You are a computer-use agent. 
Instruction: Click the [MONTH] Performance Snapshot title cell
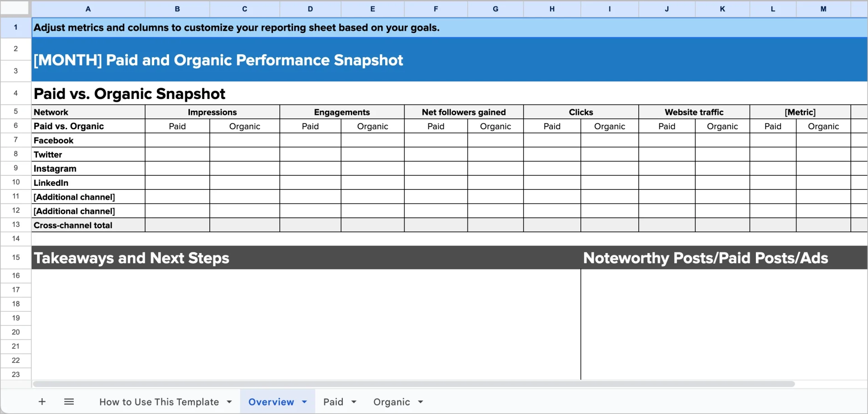pos(218,60)
